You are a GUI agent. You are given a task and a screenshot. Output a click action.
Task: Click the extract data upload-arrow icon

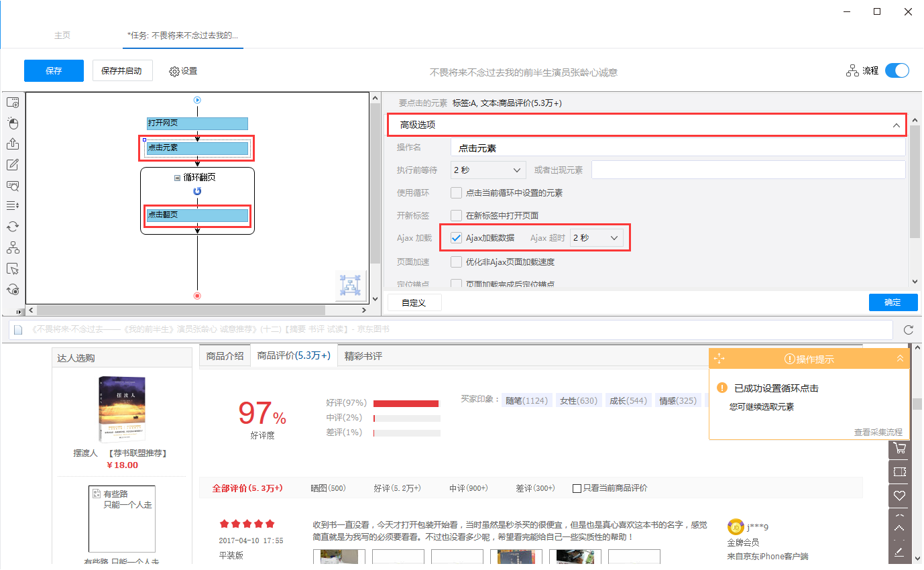click(13, 144)
